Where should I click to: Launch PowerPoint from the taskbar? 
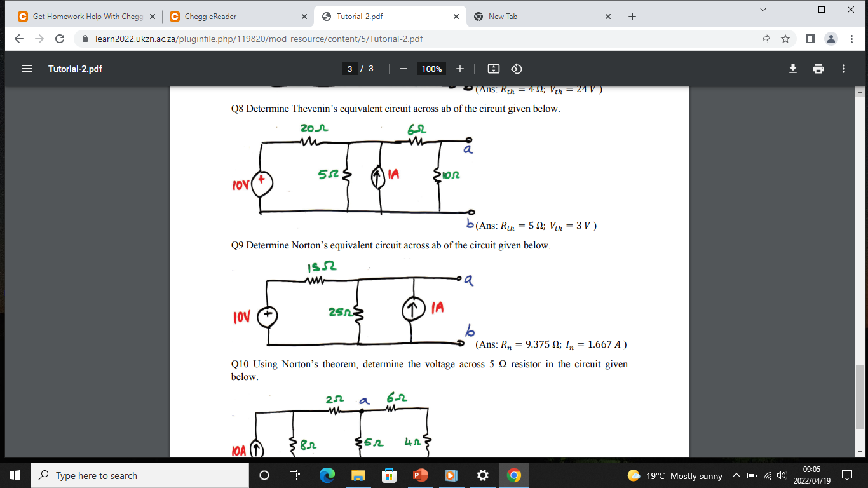pos(420,475)
